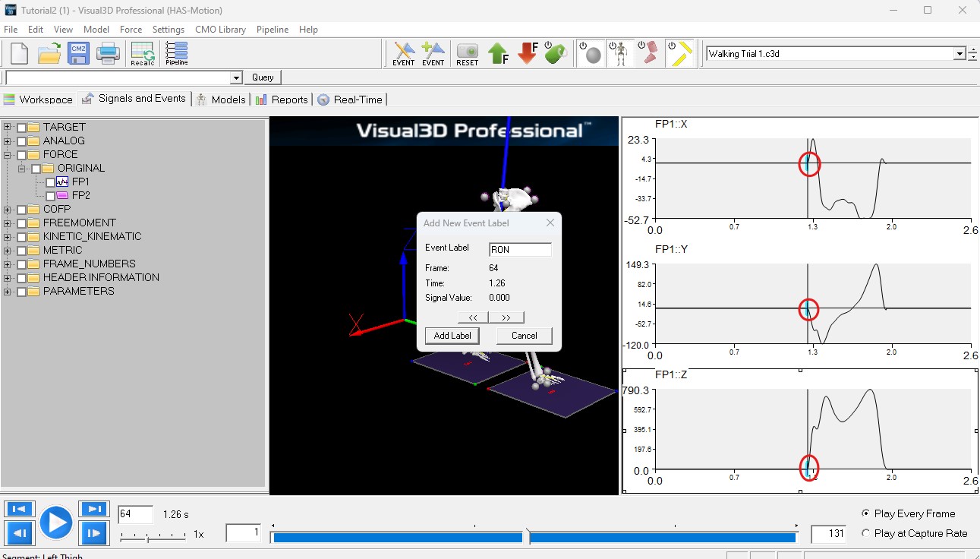
Task: Expand the ANALOG tree node
Action: [8, 141]
